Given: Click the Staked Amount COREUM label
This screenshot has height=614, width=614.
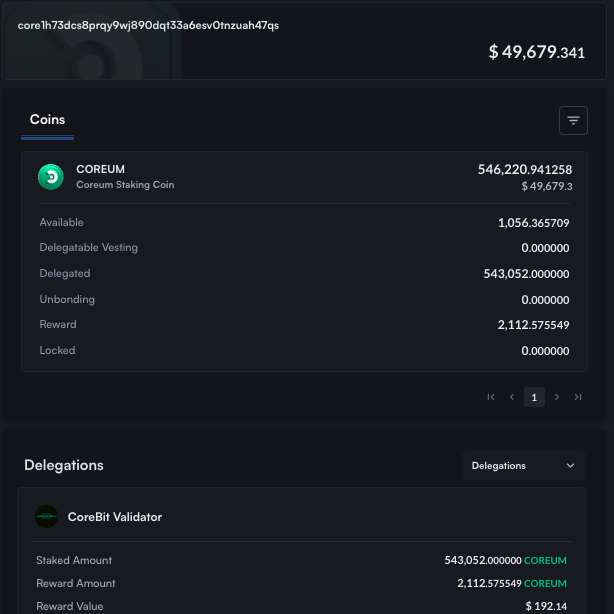Looking at the screenshot, I should click(545, 561).
